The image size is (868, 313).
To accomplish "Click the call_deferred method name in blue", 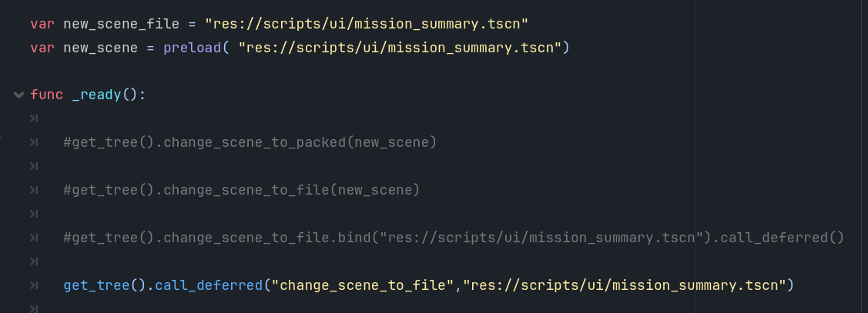I will click(206, 286).
